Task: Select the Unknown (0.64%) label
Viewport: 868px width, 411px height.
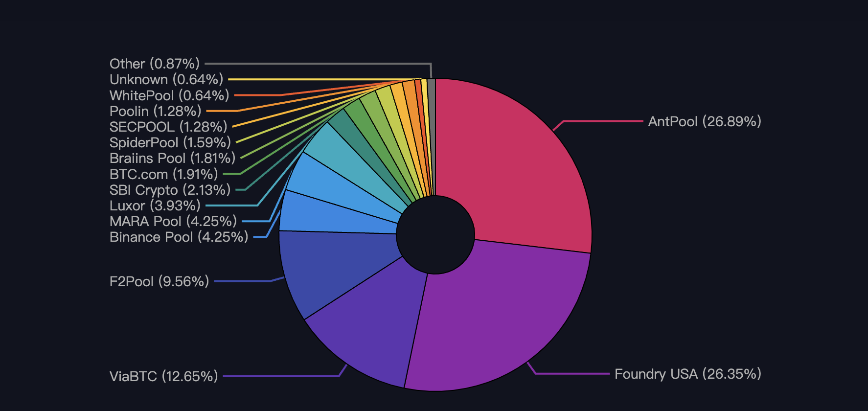Action: 166,79
